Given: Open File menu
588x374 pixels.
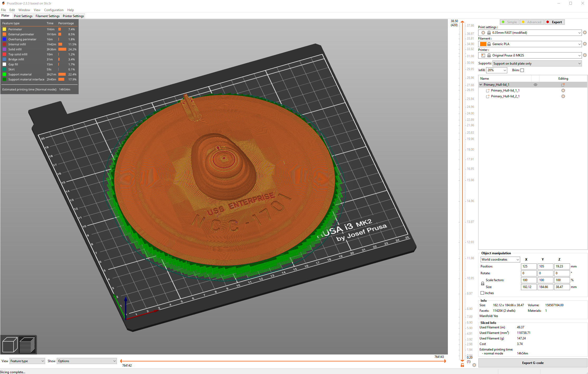Looking at the screenshot, I should [x=3, y=10].
